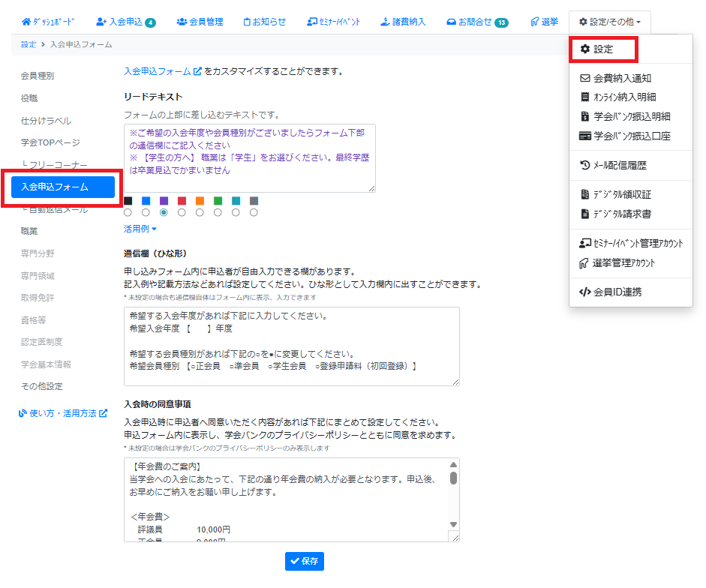Click the ダッシュボード home icon
This screenshot has width=706, height=588.
click(27, 22)
